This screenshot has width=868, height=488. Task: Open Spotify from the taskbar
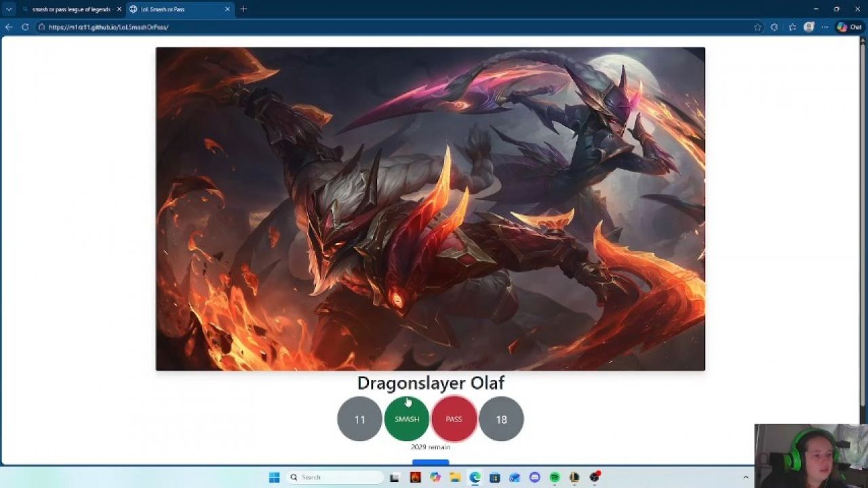point(554,477)
